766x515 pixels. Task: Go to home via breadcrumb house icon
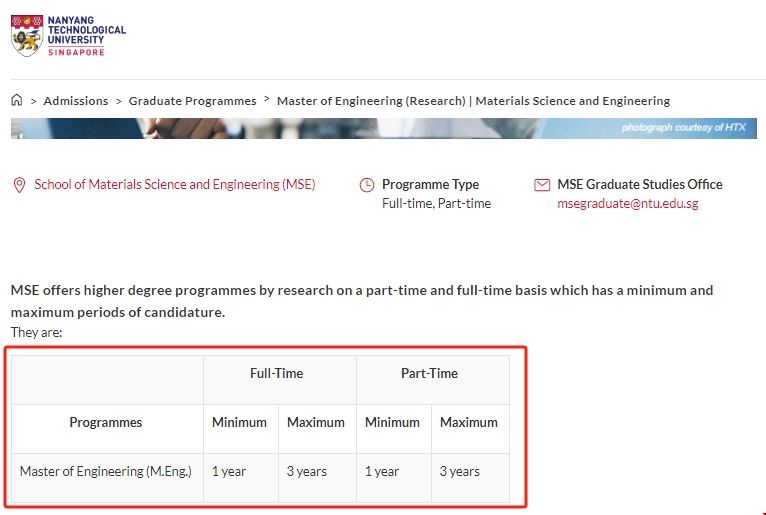pos(17,100)
